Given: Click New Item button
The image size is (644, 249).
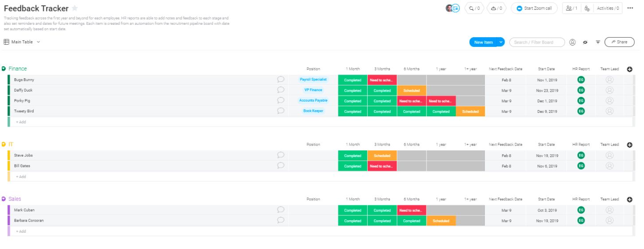Looking at the screenshot, I should pos(483,42).
